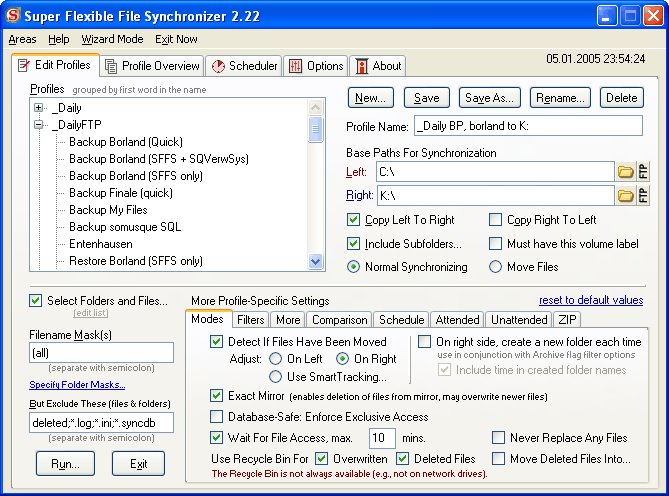The image size is (669, 496).
Task: Open the More settings tab
Action: pos(288,320)
